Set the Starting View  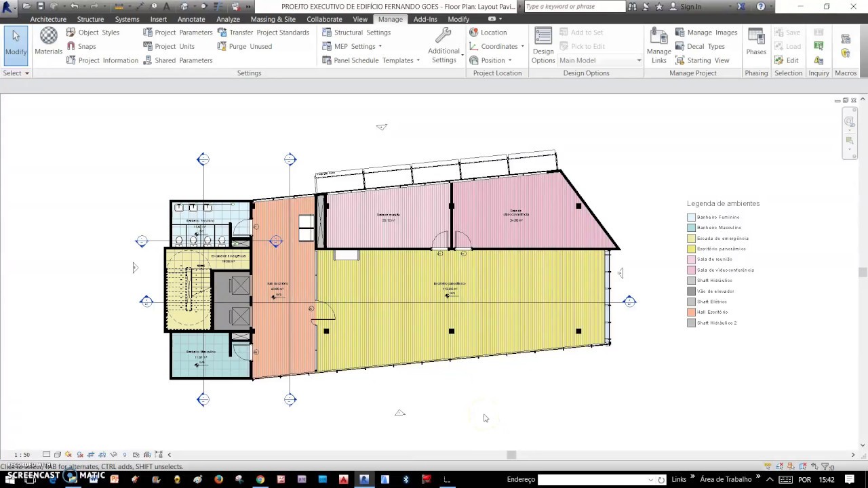702,60
